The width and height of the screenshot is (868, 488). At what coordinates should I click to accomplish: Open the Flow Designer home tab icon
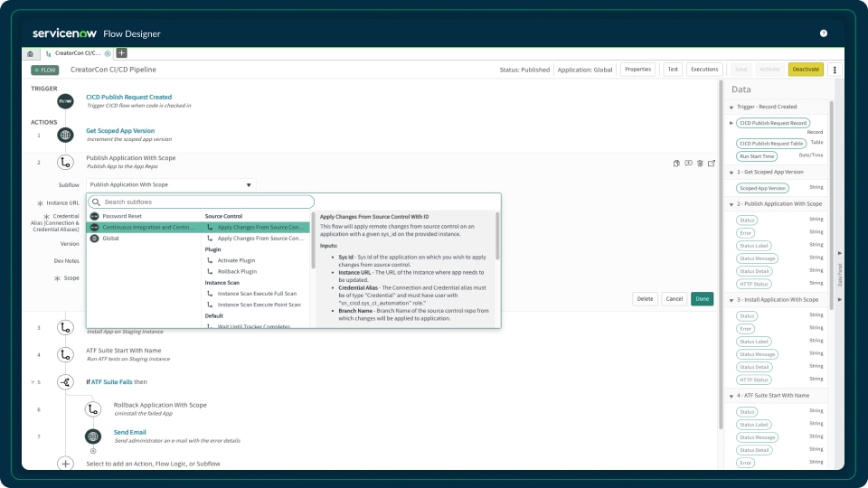[31, 53]
